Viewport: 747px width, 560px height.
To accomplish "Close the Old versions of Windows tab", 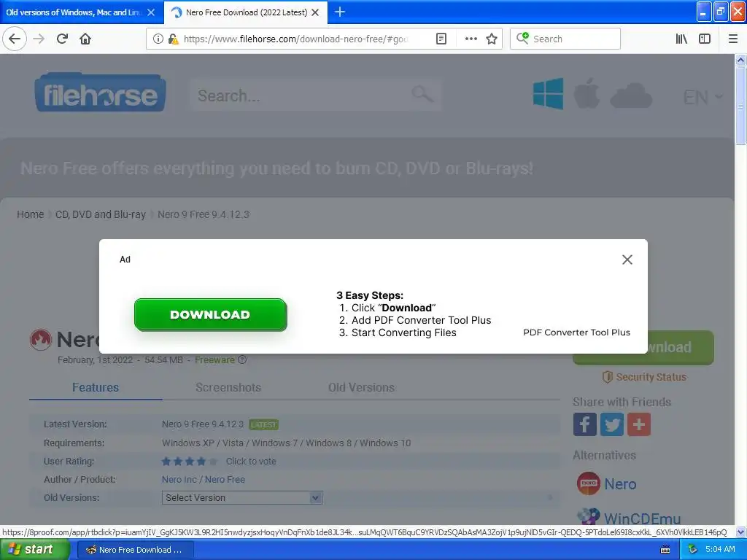I will coord(151,12).
